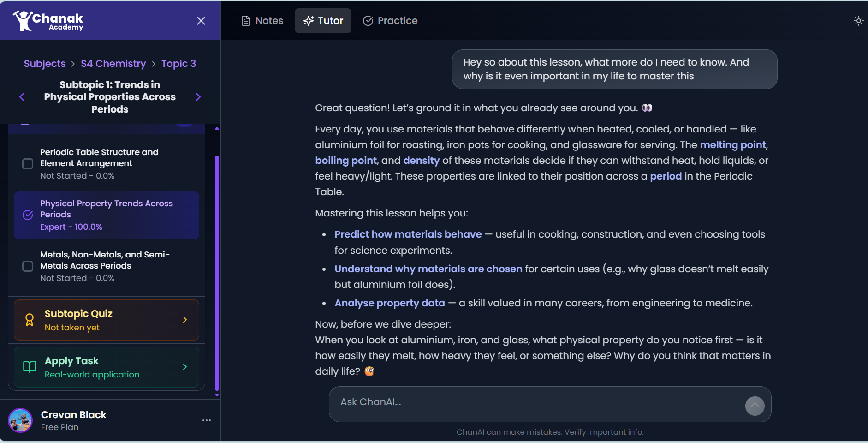This screenshot has height=443, width=868.
Task: Click the Subtopic Quiz badge icon
Action: point(29,320)
